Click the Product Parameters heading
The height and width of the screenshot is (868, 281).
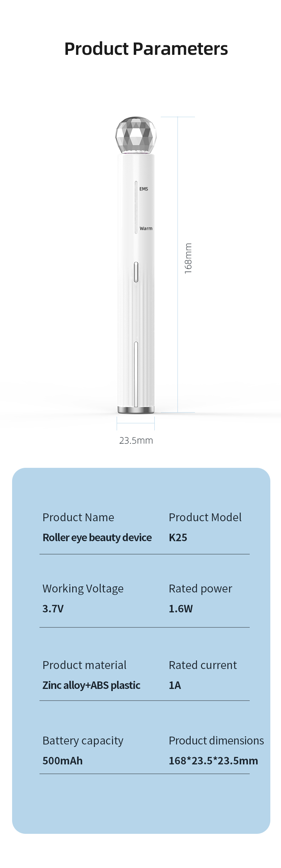tap(146, 49)
